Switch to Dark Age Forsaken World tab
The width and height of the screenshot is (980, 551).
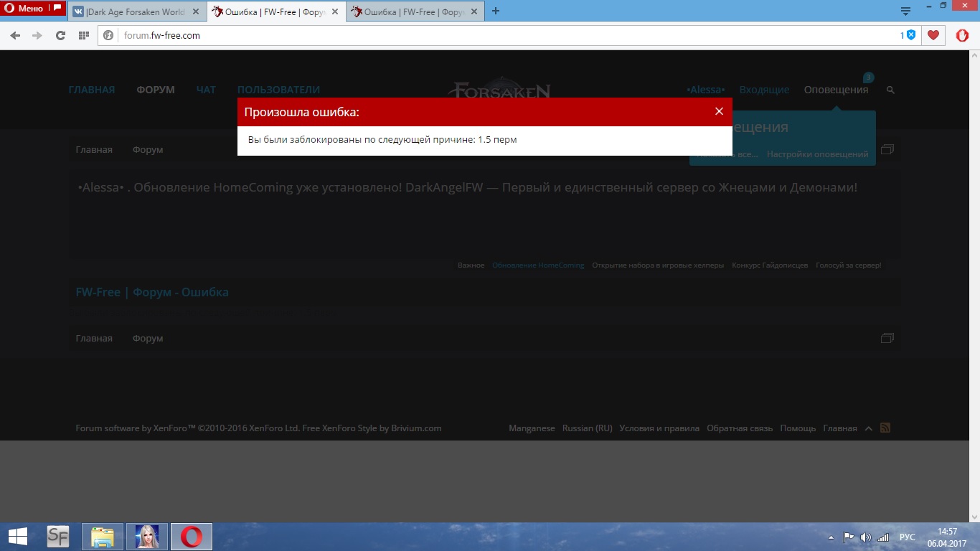point(136,12)
